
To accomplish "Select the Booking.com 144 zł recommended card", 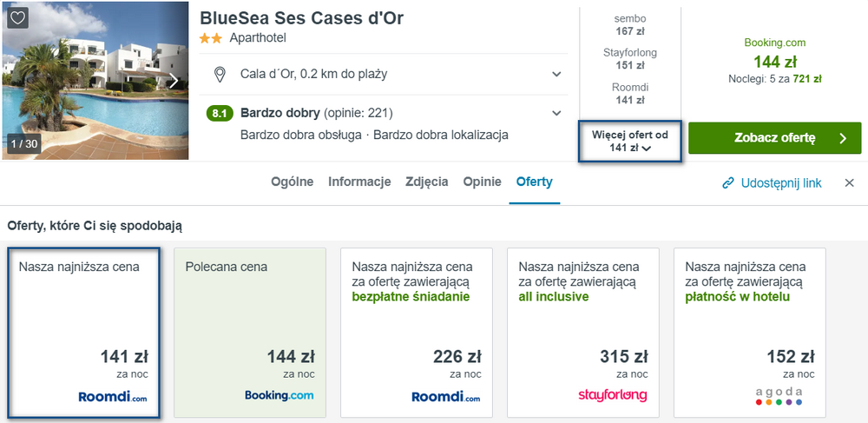I will click(x=250, y=333).
